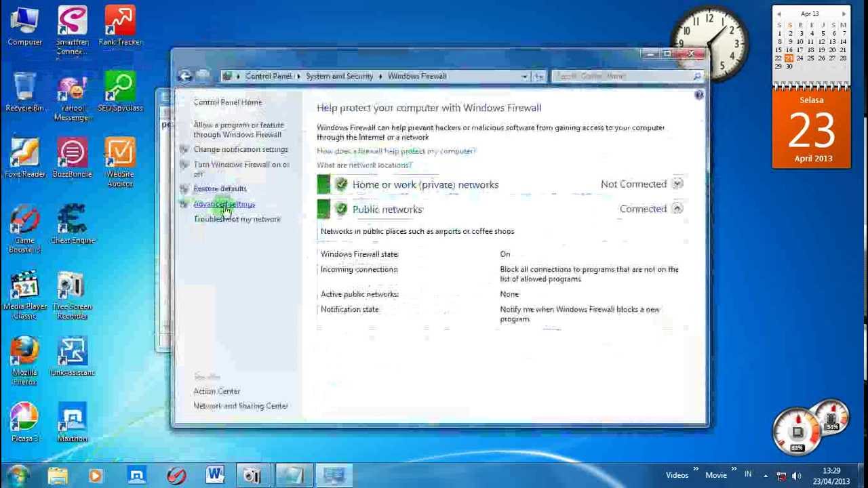Open Website Auditor desktop shortcut

pos(120,163)
